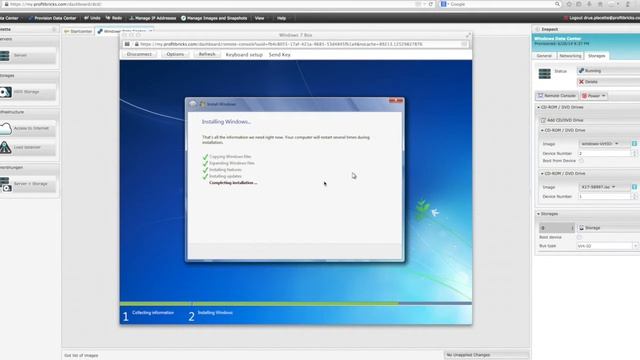Click the first drive's Device Number field
Image resolution: width=640 pixels, height=360 pixels.
[x=604, y=153]
